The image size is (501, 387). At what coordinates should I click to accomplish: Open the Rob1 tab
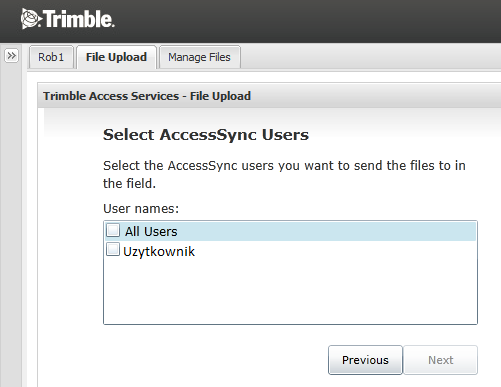coord(51,57)
